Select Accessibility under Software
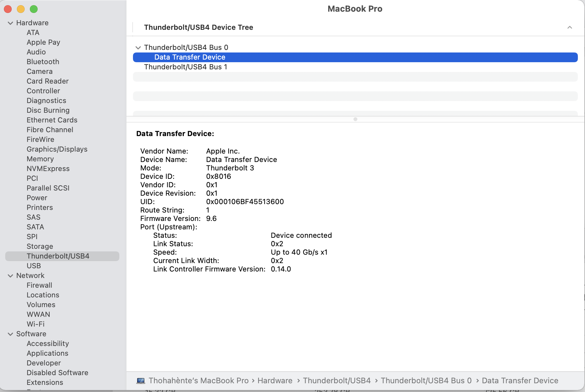 point(48,344)
